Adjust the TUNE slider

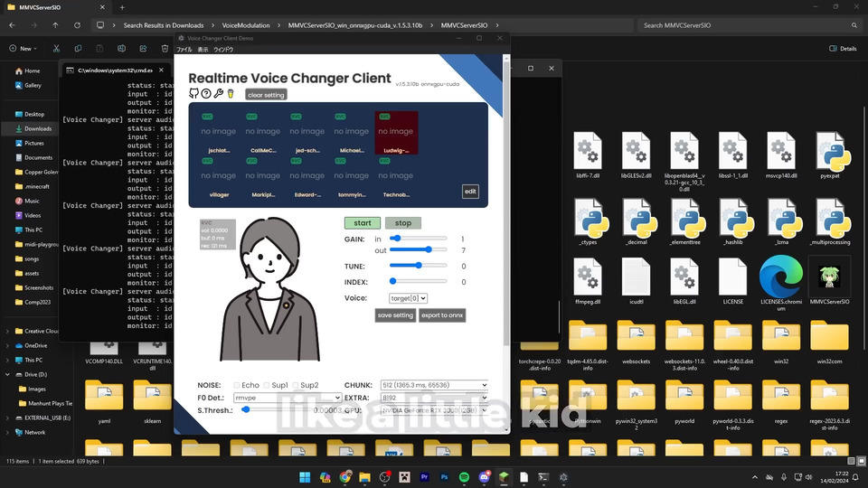point(418,266)
